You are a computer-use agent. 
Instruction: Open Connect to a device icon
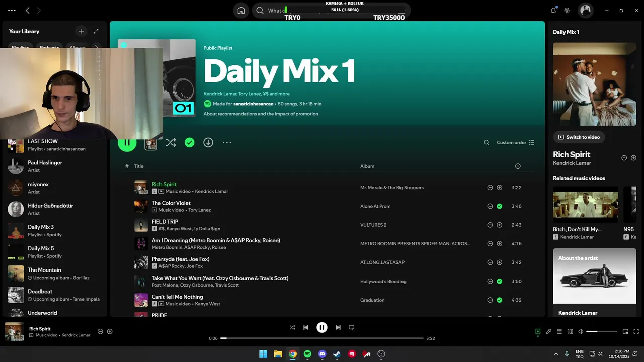click(x=570, y=332)
